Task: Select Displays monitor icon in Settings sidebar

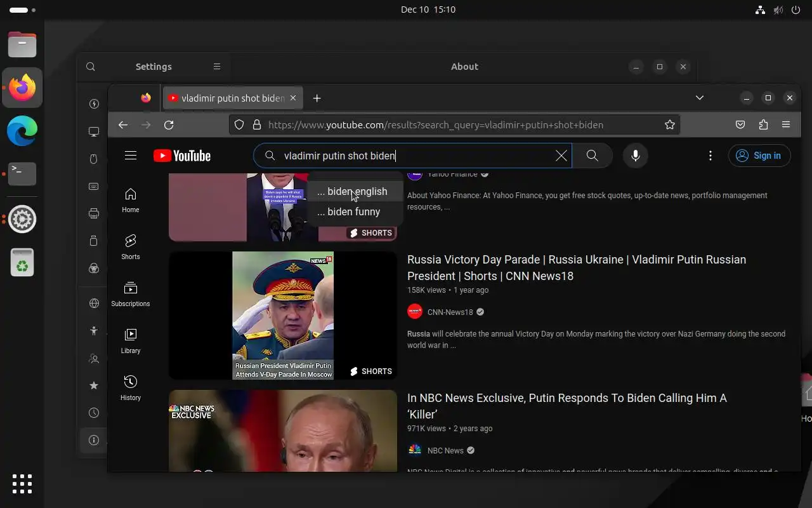Action: (94, 131)
